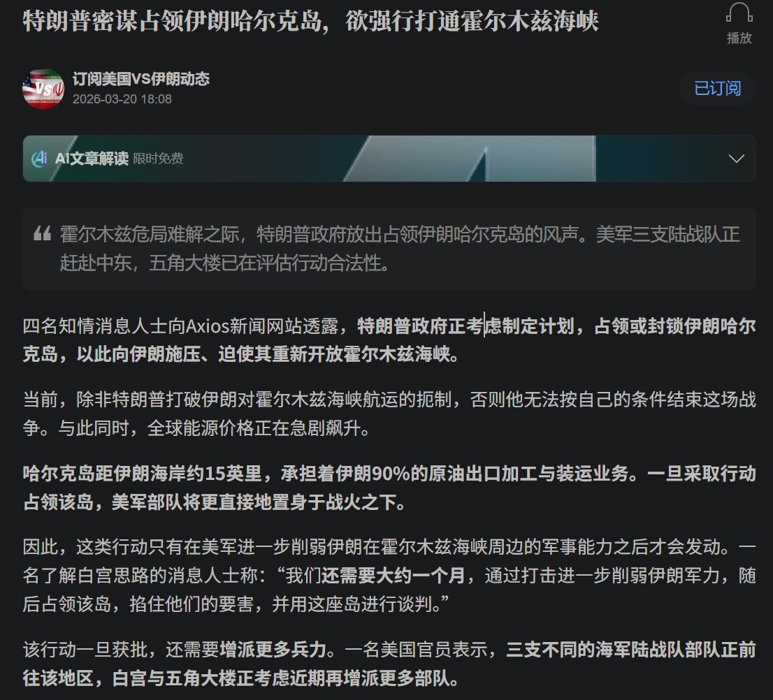Click the 限时免费 label in AI banner
773x700 pixels.
click(x=158, y=159)
